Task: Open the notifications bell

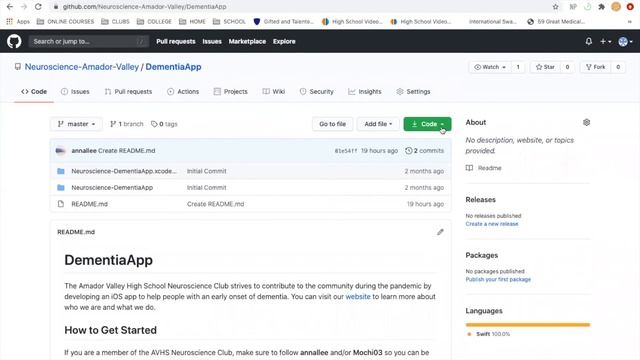Action: 589,41
